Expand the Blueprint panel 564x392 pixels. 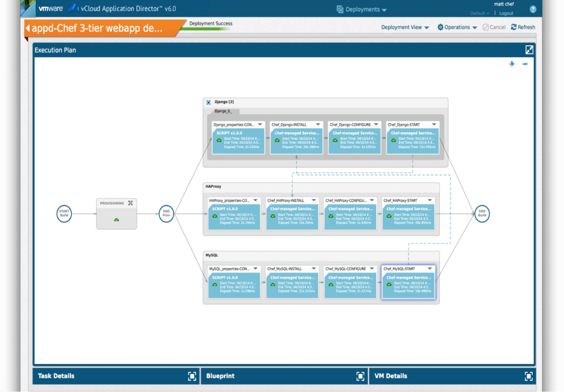click(360, 376)
